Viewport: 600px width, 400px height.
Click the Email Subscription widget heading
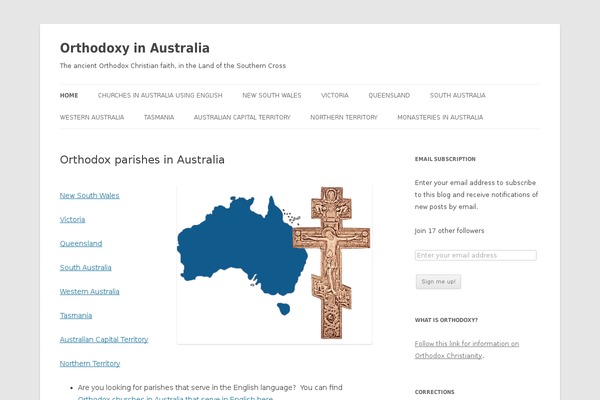click(x=445, y=159)
